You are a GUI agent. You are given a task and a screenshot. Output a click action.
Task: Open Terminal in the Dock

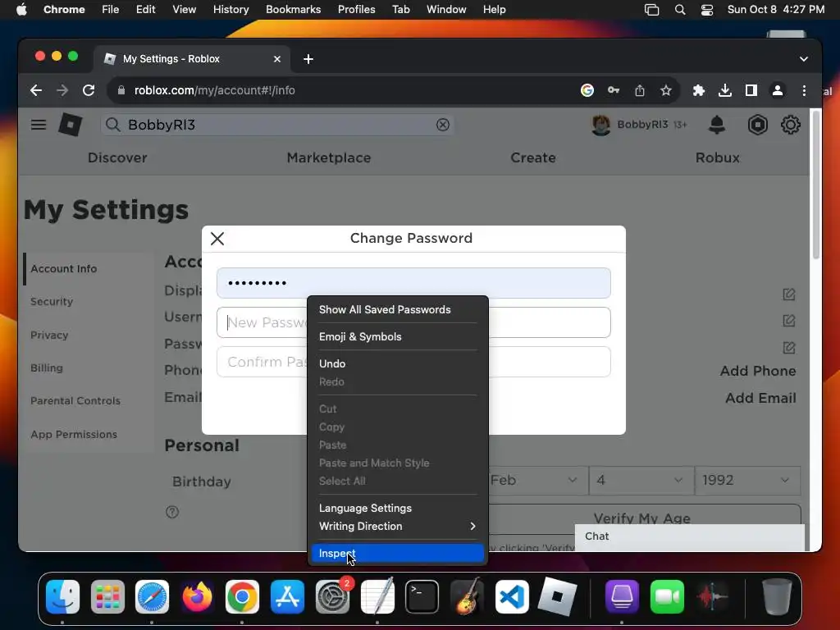tap(422, 596)
